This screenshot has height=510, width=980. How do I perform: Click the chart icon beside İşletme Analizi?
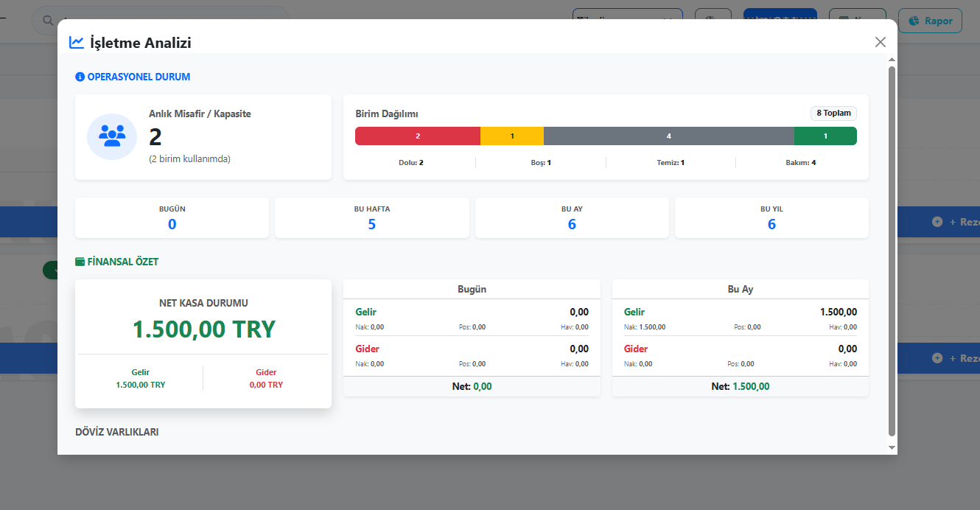coord(77,43)
